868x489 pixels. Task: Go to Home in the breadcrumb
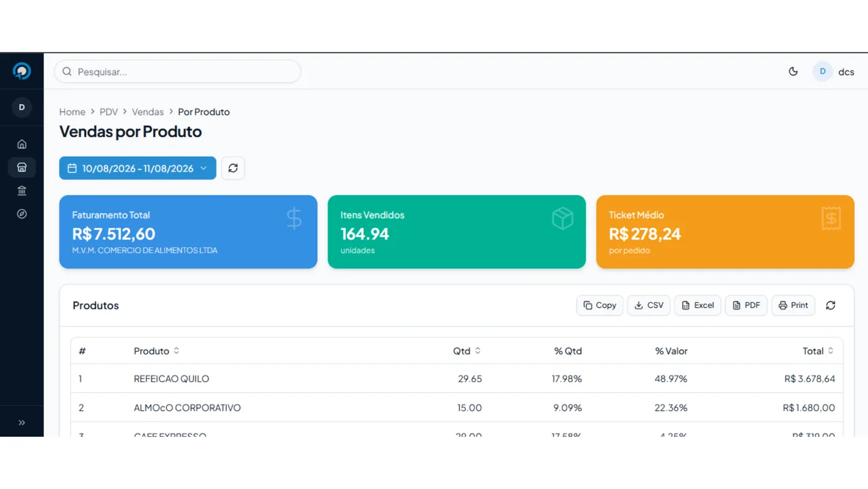point(73,112)
